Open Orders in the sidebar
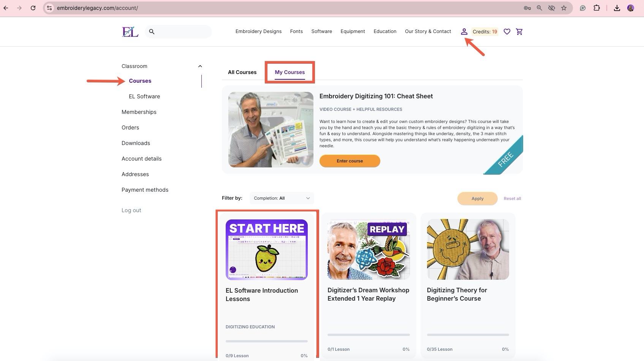Screen dimensions: 644x361 coord(130,128)
